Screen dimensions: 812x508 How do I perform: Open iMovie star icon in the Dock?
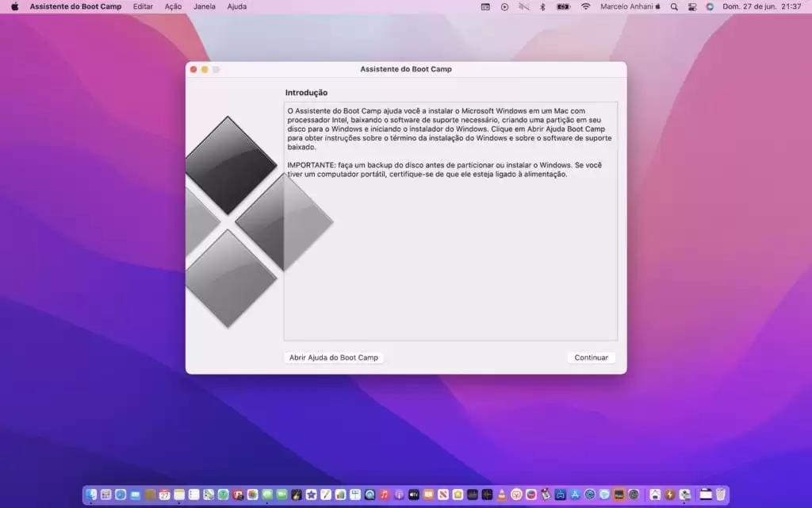point(311,495)
